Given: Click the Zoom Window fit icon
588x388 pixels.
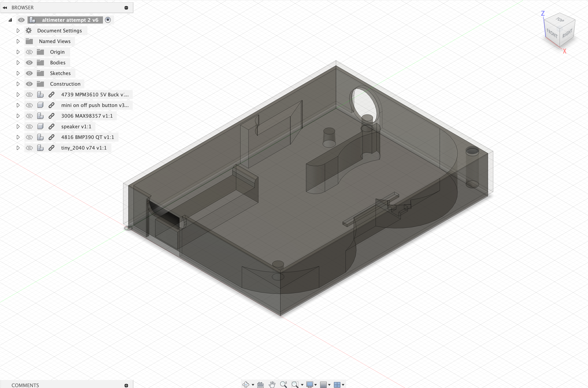Looking at the screenshot, I should pos(295,384).
